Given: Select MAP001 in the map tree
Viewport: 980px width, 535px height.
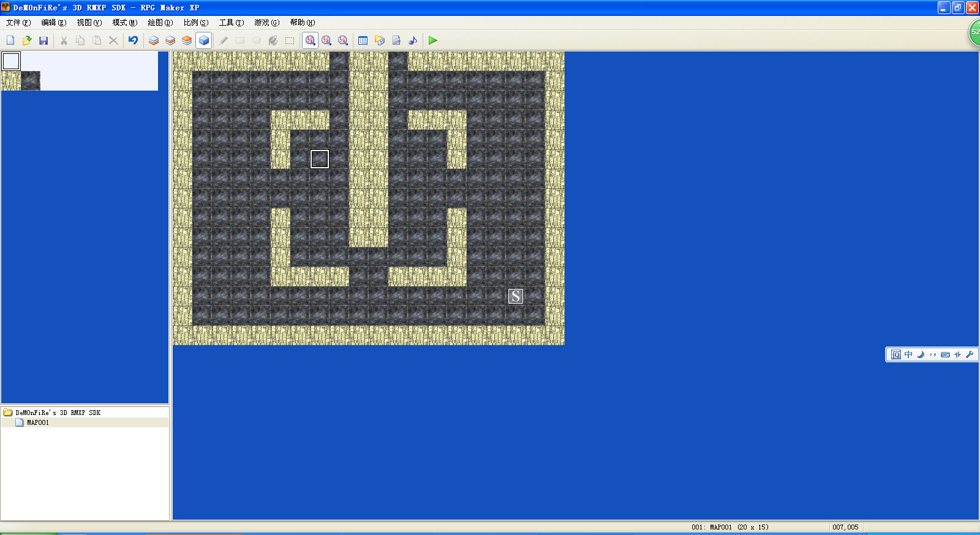Looking at the screenshot, I should tap(38, 422).
